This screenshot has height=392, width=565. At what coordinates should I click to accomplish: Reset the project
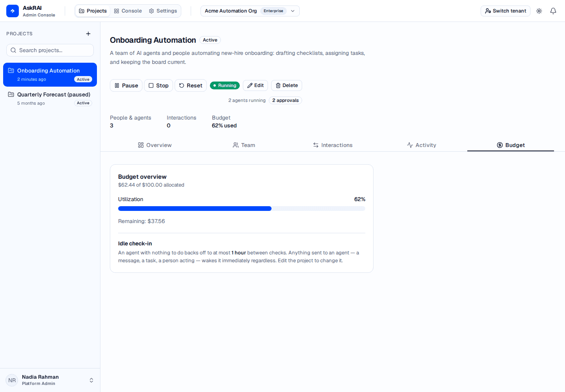[x=191, y=85]
